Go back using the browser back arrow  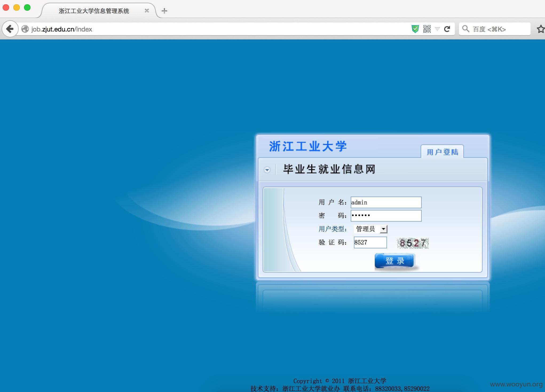point(10,29)
